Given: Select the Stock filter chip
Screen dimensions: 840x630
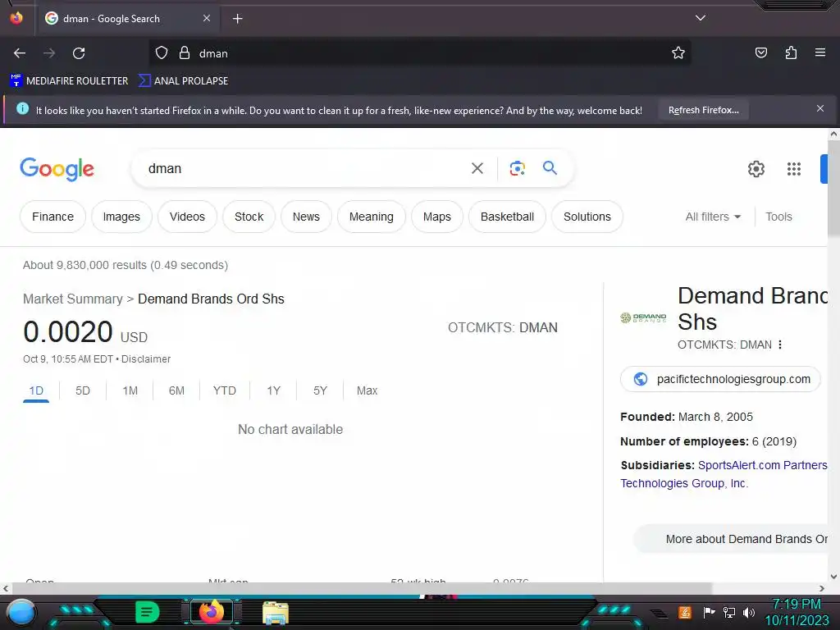Looking at the screenshot, I should (249, 217).
